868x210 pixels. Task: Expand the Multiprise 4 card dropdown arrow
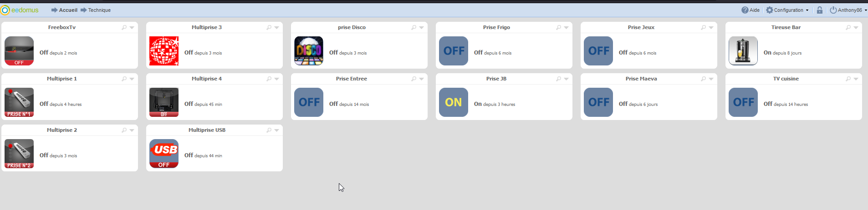276,79
